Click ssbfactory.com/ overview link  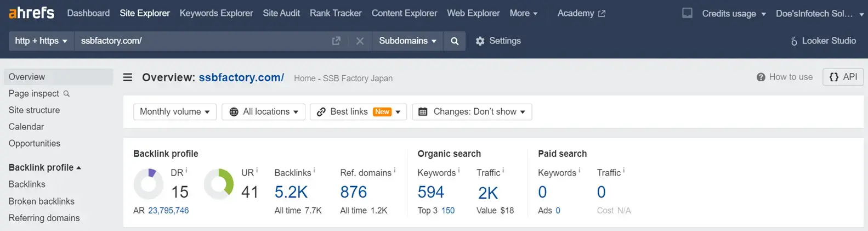pos(241,77)
